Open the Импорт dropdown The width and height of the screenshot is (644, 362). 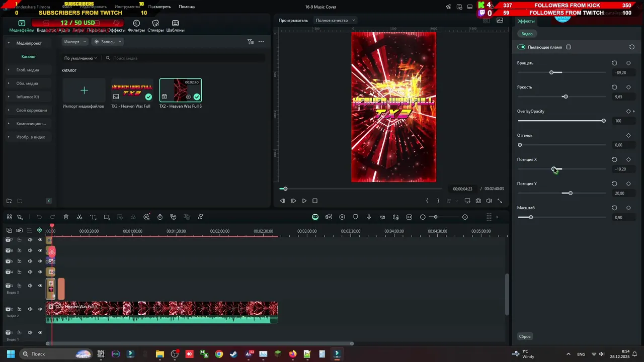75,42
